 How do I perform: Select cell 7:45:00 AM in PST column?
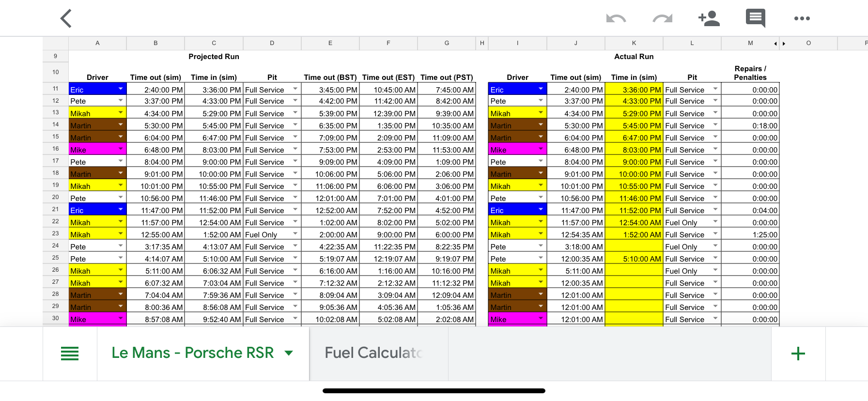point(447,90)
